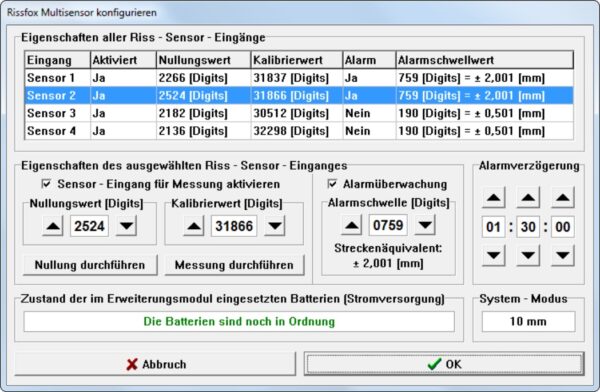
Task: Click the Alarmschwelle field showing 0759
Action: point(388,225)
